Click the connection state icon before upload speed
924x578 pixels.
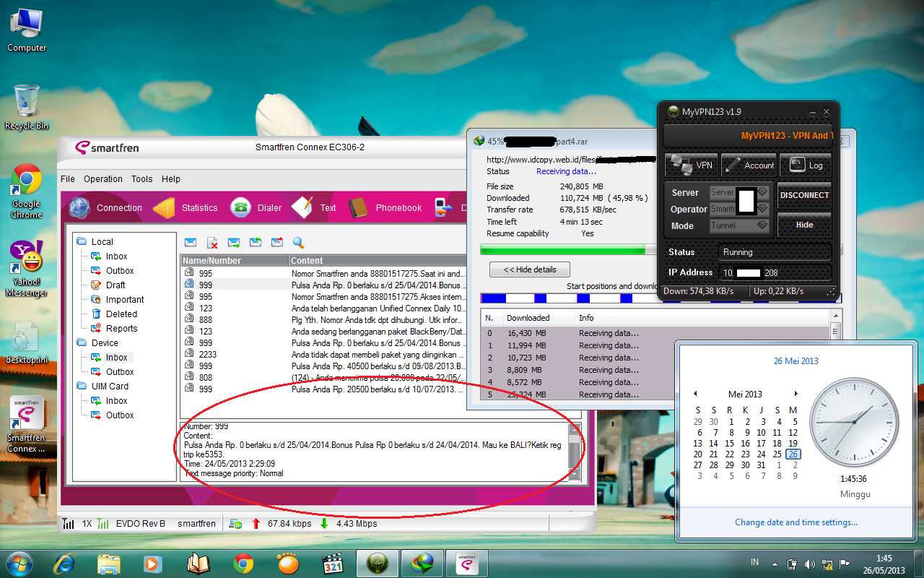(x=235, y=523)
